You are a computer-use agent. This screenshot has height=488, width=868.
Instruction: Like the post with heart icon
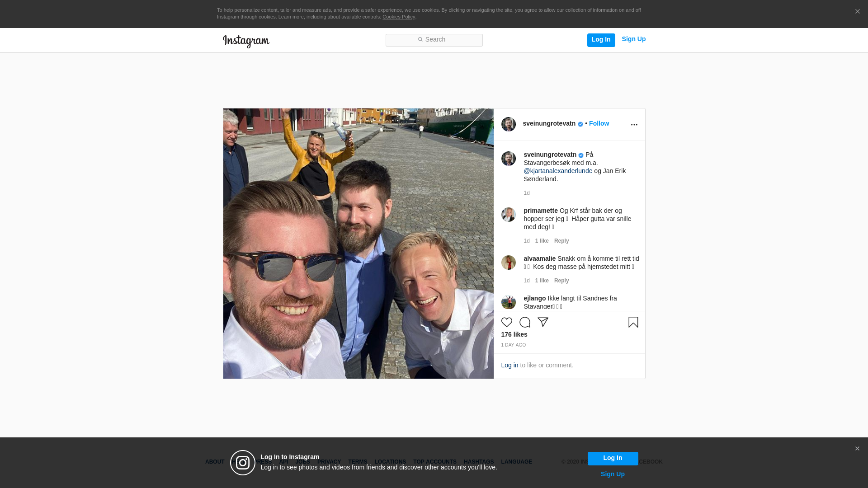pos(506,322)
